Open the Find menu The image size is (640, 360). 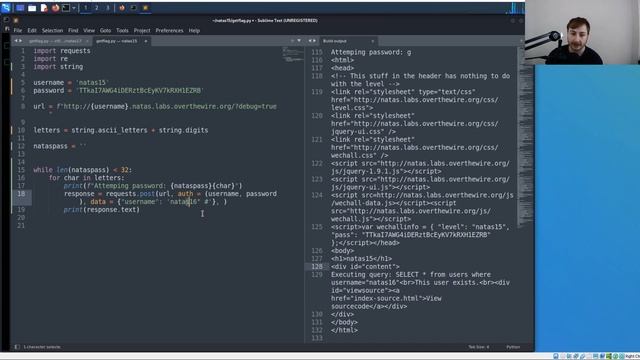73,31
